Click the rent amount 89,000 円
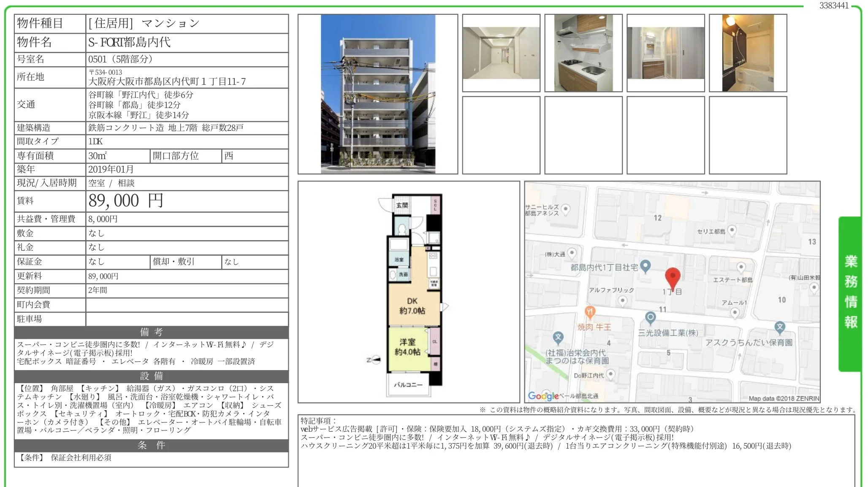Viewport: 868px width, 487px height. coord(125,201)
